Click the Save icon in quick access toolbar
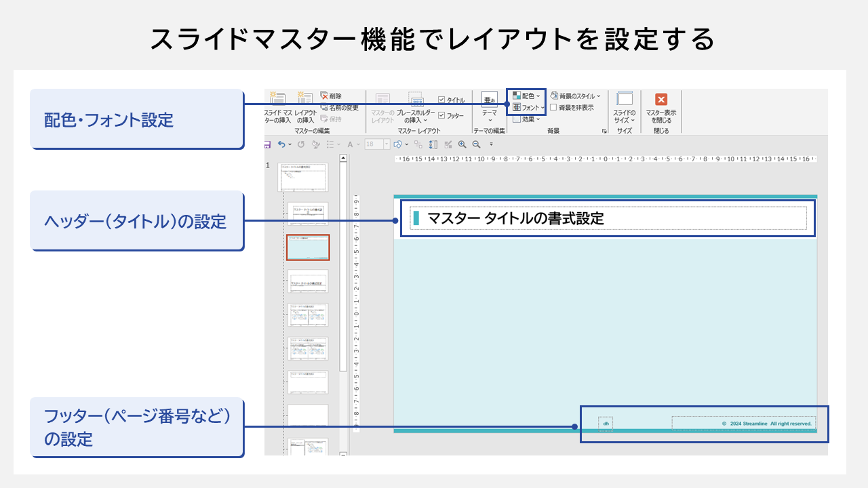Viewport: 868px width, 488px height. pos(267,144)
